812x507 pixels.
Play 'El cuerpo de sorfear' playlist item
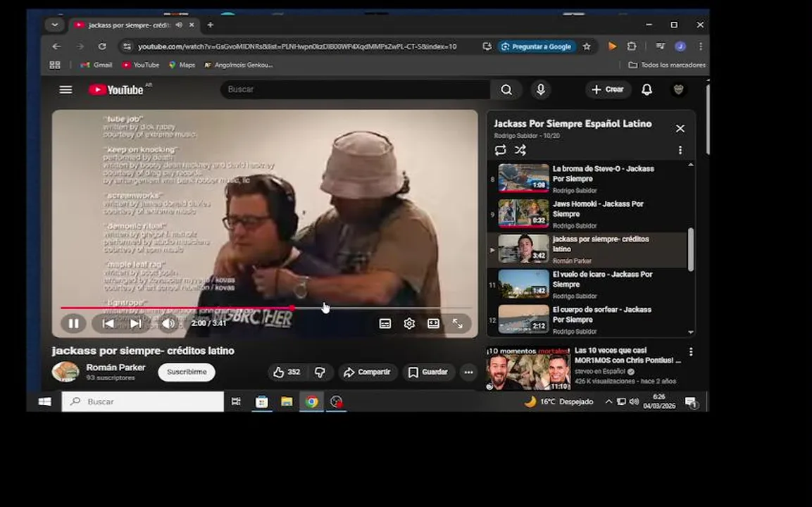coord(587,320)
